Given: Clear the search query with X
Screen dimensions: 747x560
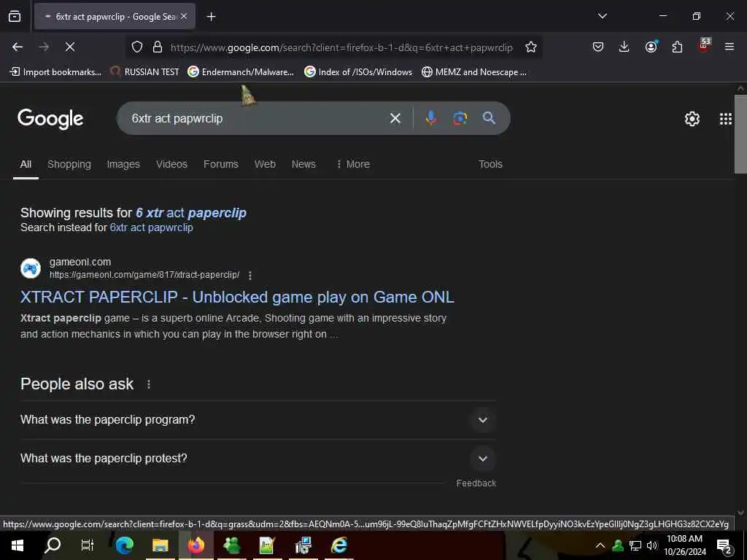Looking at the screenshot, I should [x=395, y=118].
